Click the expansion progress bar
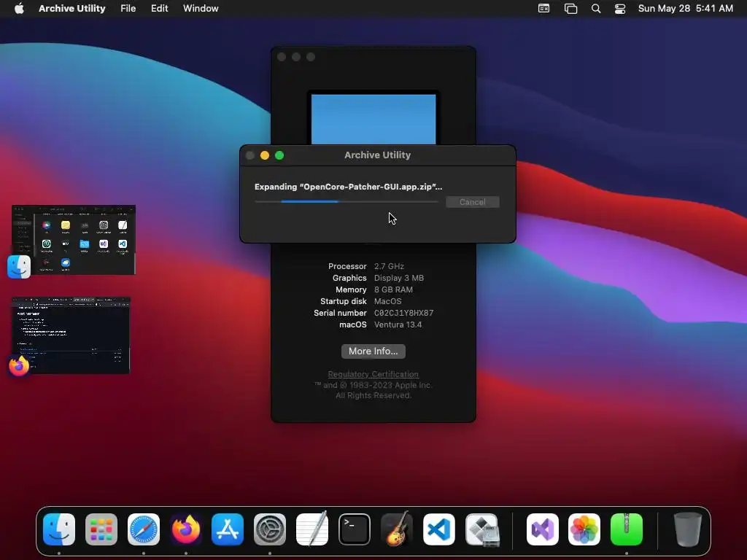The height and width of the screenshot is (560, 747). [347, 202]
